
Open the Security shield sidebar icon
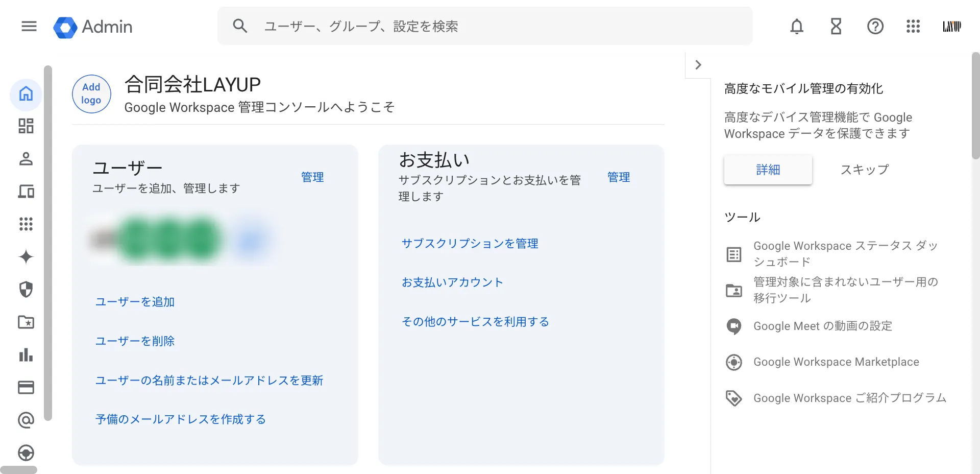26,289
